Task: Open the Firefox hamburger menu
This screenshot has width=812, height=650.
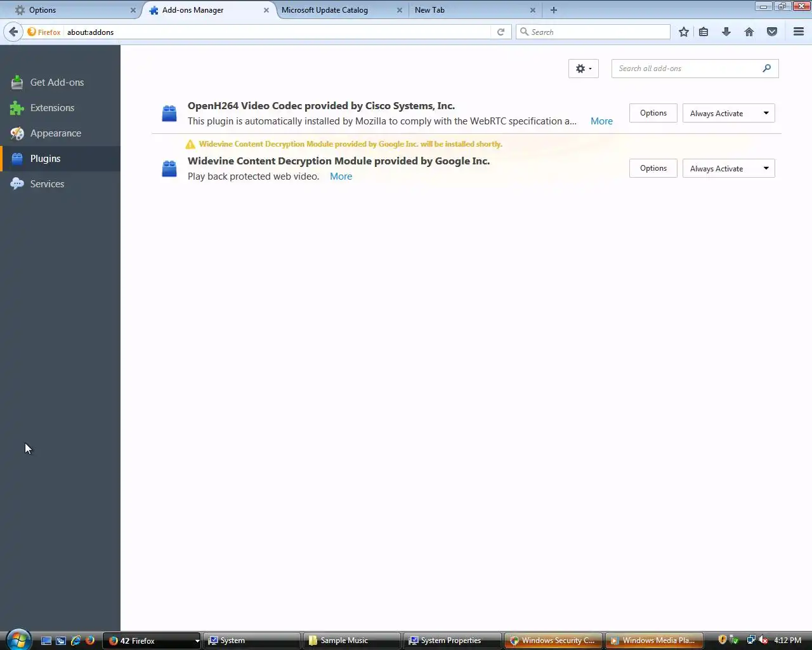Action: [x=799, y=32]
